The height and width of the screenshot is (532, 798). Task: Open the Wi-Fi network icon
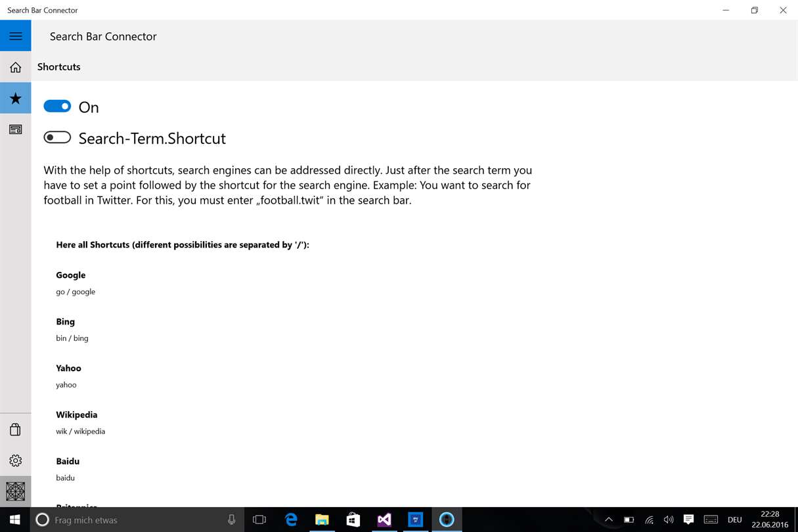(649, 520)
